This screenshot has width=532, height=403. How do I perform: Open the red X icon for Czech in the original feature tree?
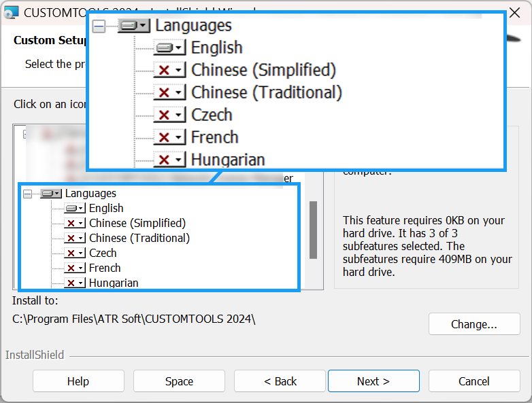[75, 253]
